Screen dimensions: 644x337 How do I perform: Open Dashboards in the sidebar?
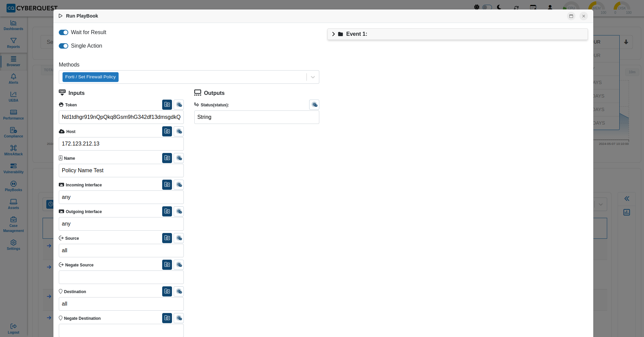[x=14, y=25]
